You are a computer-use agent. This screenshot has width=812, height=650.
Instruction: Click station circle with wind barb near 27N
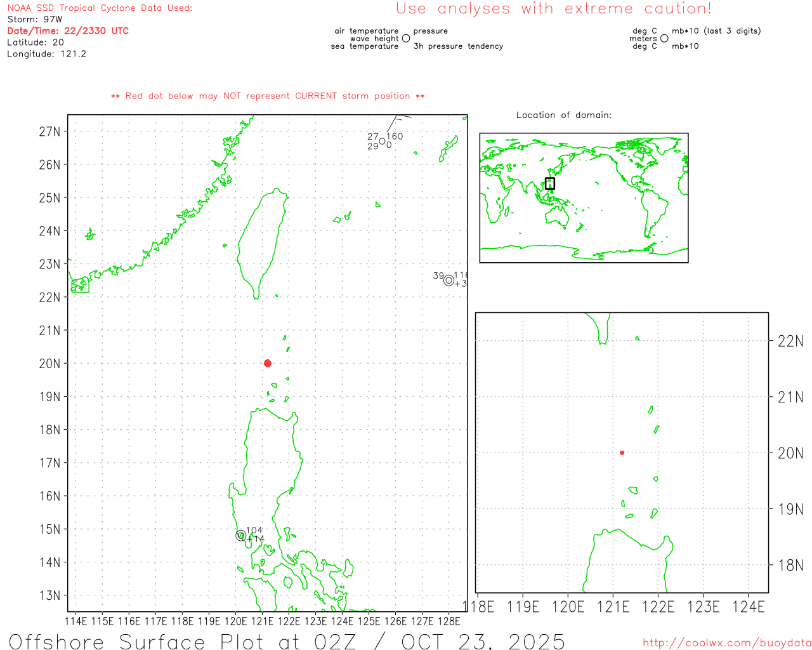click(383, 141)
